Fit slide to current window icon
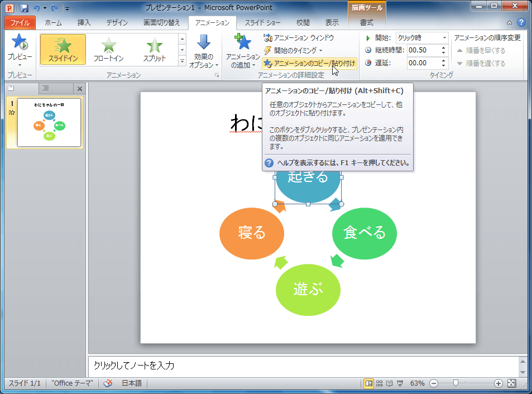This screenshot has width=532, height=394. 512,383
